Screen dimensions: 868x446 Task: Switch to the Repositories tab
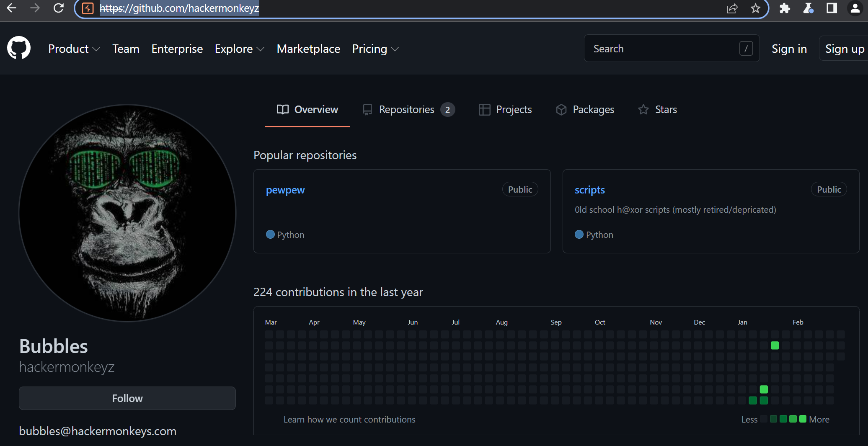pyautogui.click(x=408, y=110)
